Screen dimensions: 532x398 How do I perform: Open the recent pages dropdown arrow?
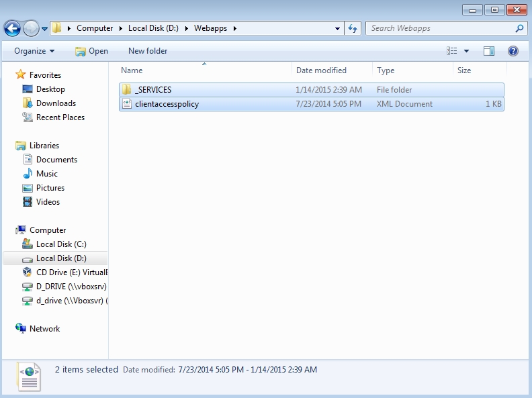coord(44,29)
